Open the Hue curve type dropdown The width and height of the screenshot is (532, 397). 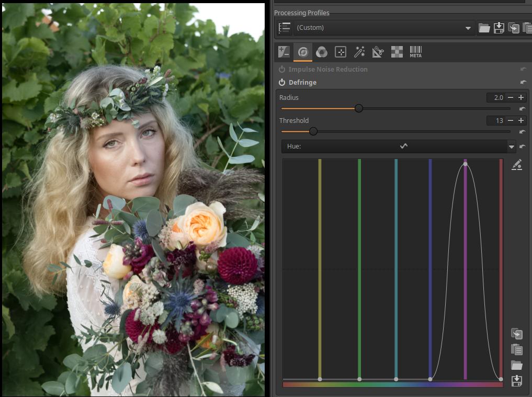pos(512,147)
